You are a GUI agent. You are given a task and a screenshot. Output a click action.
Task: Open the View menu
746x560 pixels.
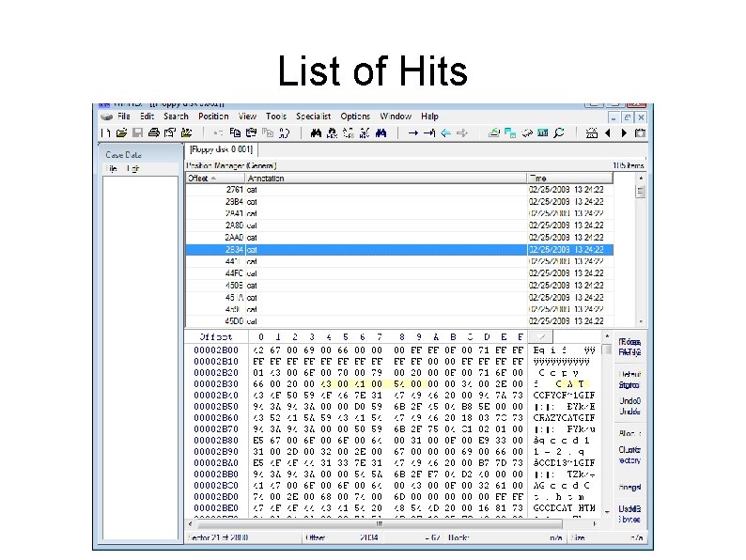(x=247, y=117)
